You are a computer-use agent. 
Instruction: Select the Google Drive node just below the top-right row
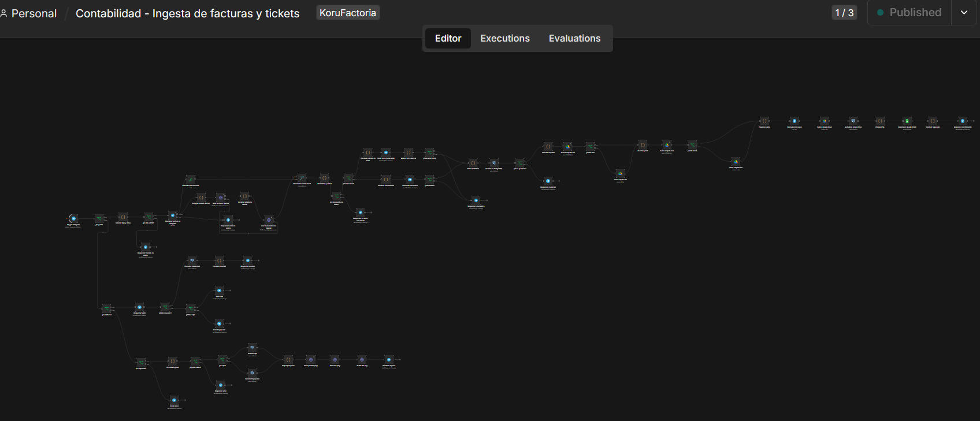click(x=736, y=162)
